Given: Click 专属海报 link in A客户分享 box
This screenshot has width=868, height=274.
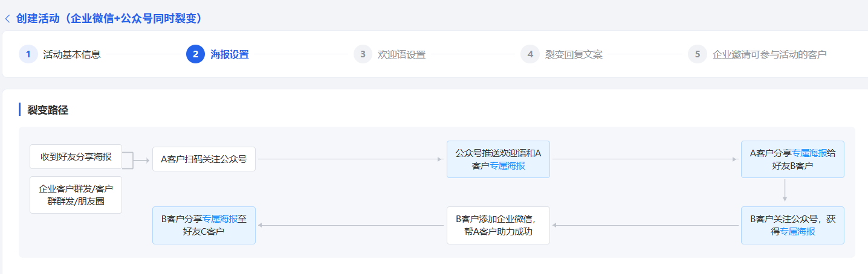Looking at the screenshot, I should coord(809,153).
